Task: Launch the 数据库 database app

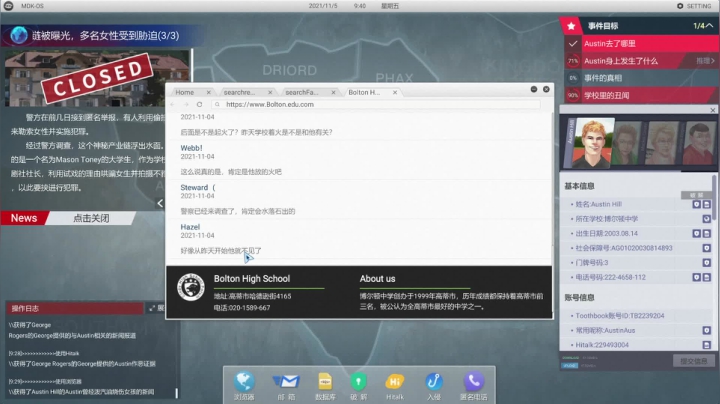Action: (x=325, y=385)
